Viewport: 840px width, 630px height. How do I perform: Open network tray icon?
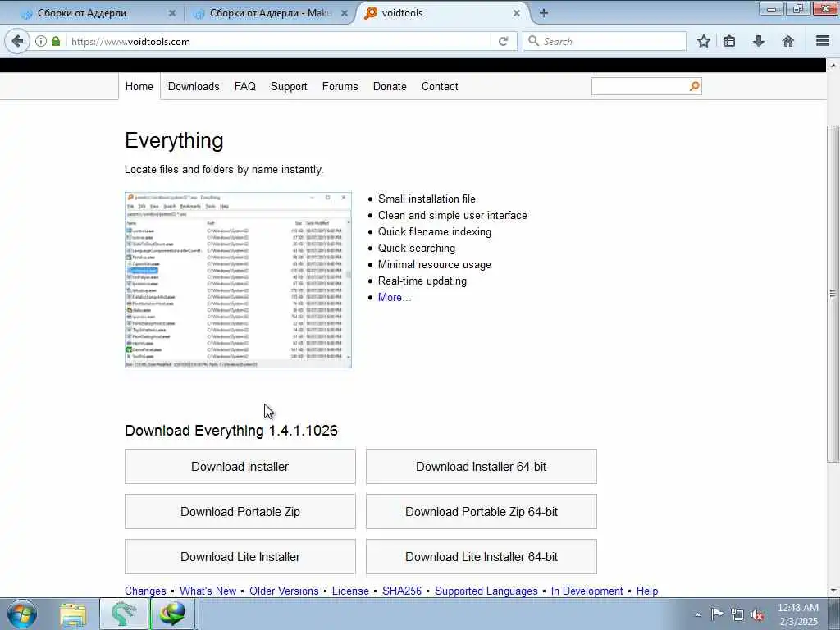click(x=737, y=615)
